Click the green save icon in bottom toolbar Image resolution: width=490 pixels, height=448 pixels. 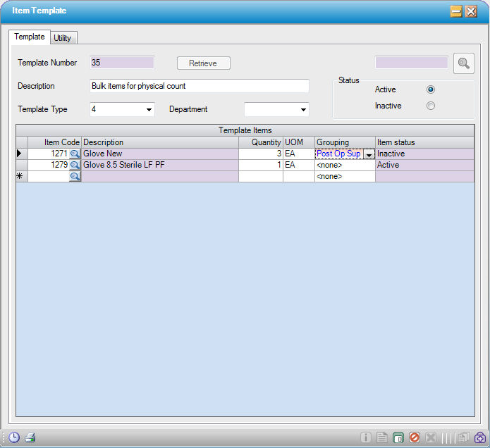pyautogui.click(x=398, y=437)
